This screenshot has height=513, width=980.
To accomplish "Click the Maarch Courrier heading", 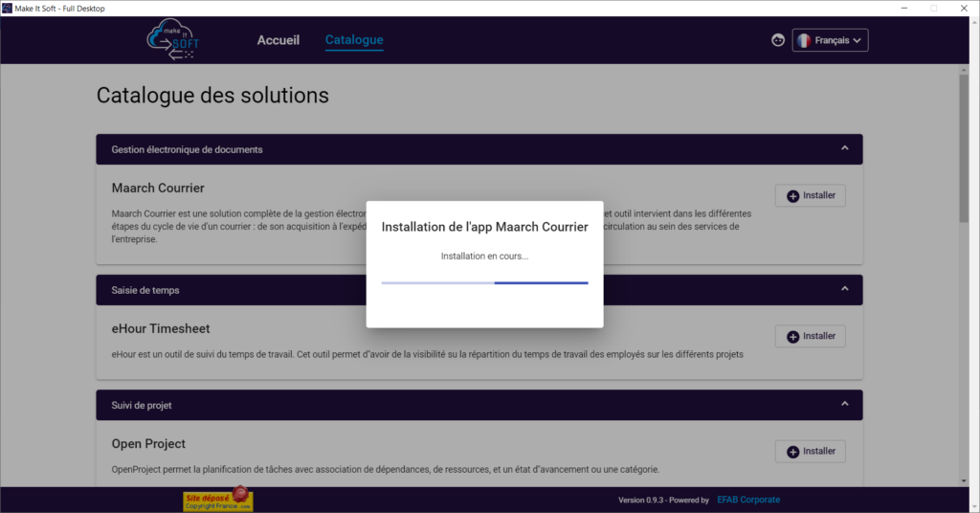I will [x=158, y=189].
